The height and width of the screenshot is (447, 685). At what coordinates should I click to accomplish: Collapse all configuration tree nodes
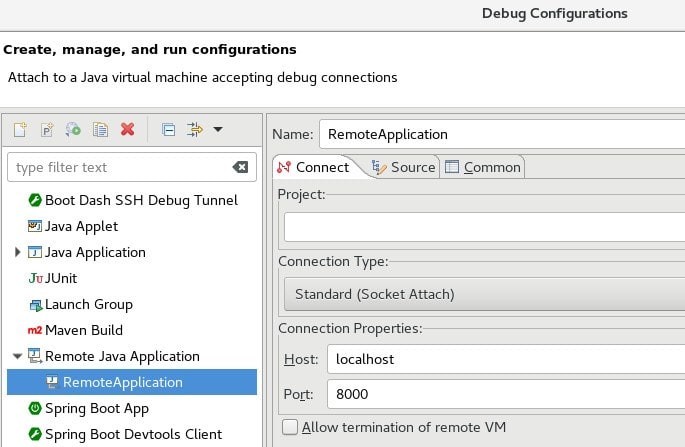click(x=168, y=129)
